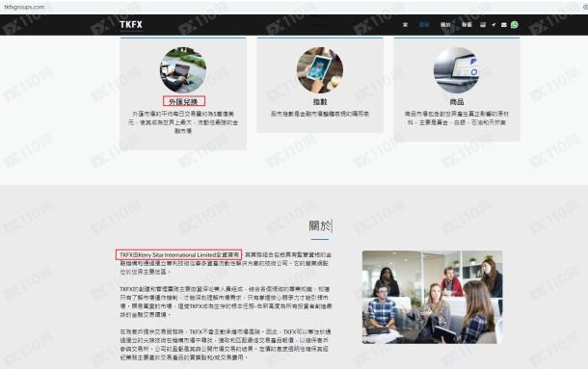The height and width of the screenshot is (369, 588).
Task: Click the second paragraph about TKFX的創建
Action: pyautogui.click(x=226, y=302)
